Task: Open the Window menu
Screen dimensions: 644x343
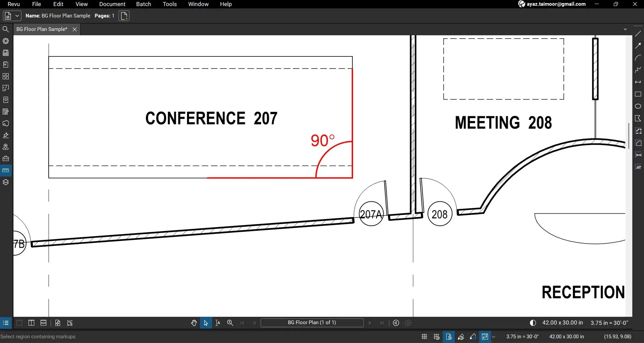Action: point(198,4)
